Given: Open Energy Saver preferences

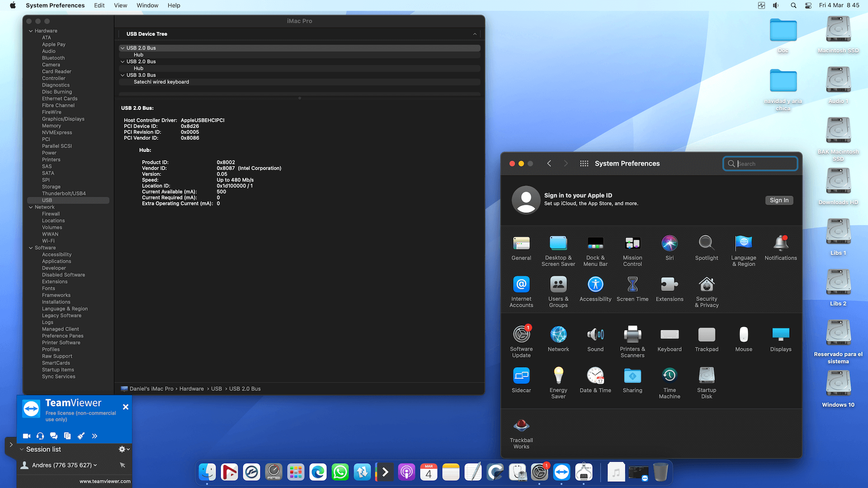Looking at the screenshot, I should pyautogui.click(x=558, y=383).
